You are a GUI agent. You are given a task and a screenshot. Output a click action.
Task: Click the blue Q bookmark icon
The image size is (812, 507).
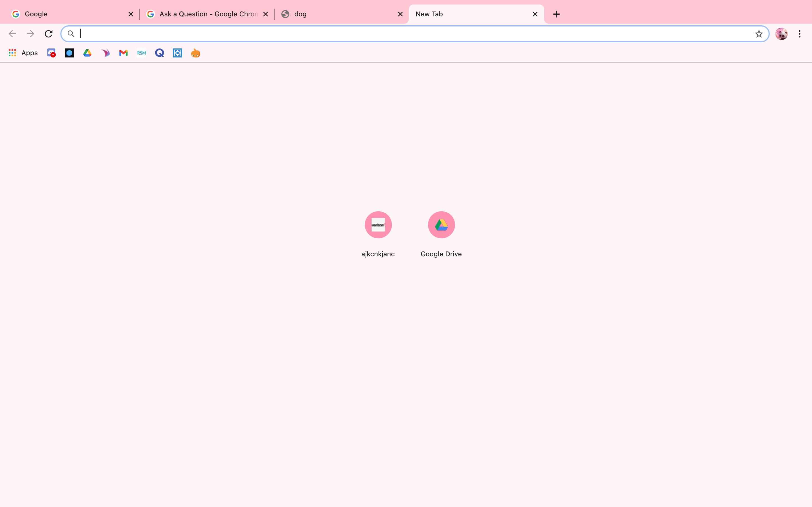[x=160, y=53]
